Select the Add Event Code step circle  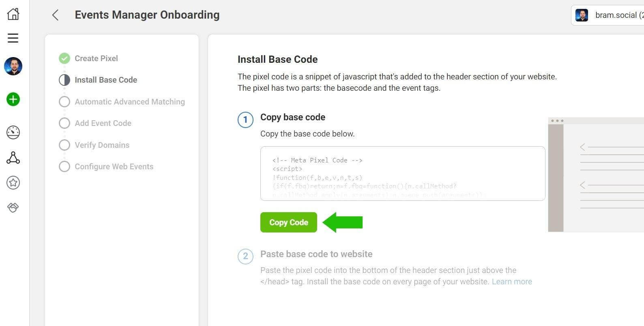(64, 123)
